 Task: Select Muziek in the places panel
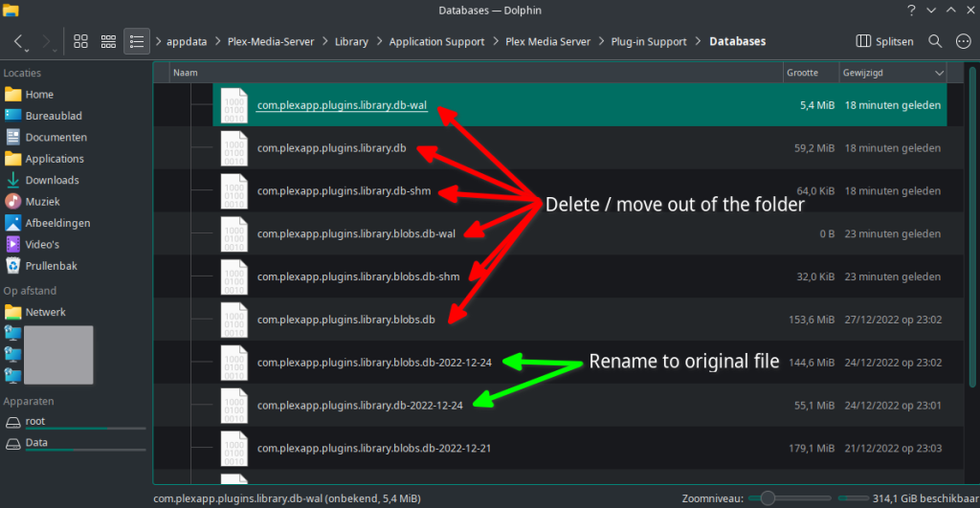[x=42, y=202]
